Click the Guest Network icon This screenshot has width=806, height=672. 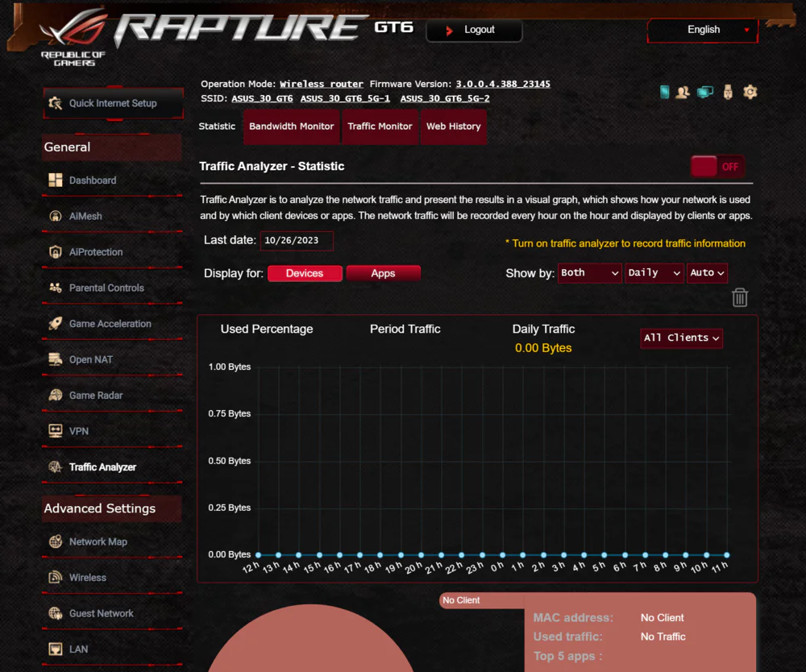(56, 613)
